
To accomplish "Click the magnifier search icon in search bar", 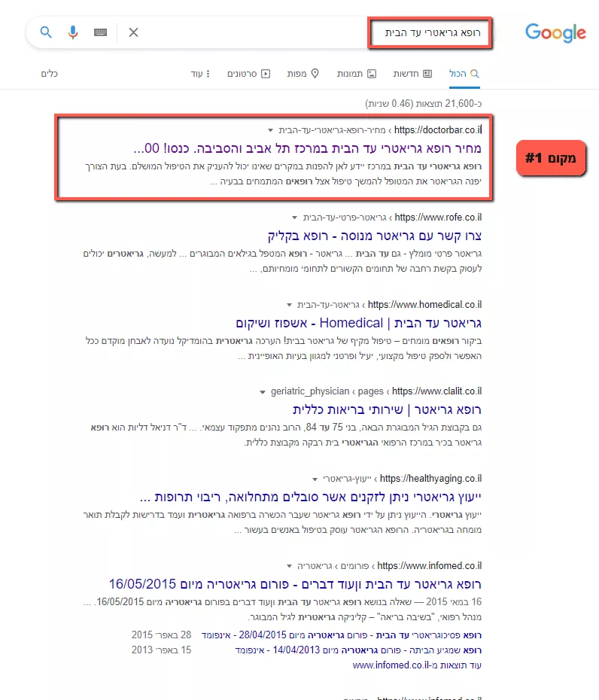I will click(x=46, y=32).
